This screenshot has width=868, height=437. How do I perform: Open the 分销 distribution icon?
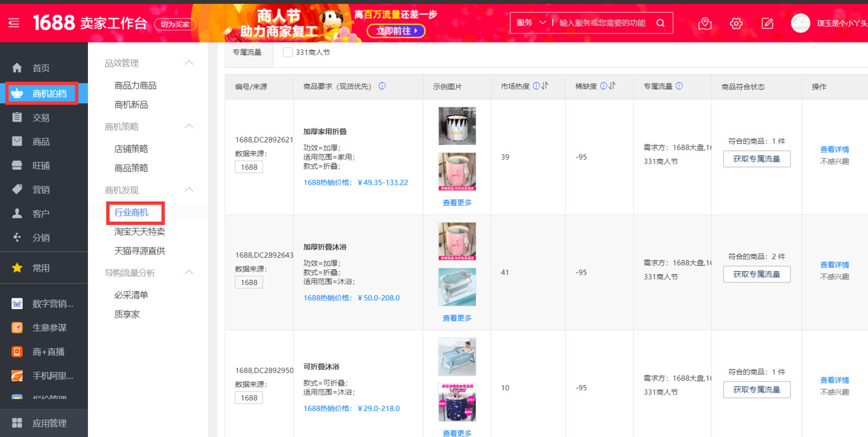[17, 237]
